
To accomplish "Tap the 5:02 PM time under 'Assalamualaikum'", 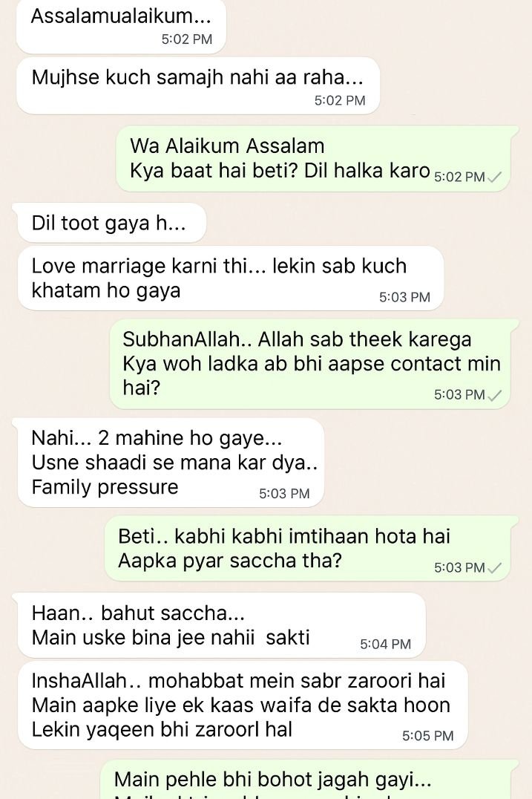I will (187, 39).
